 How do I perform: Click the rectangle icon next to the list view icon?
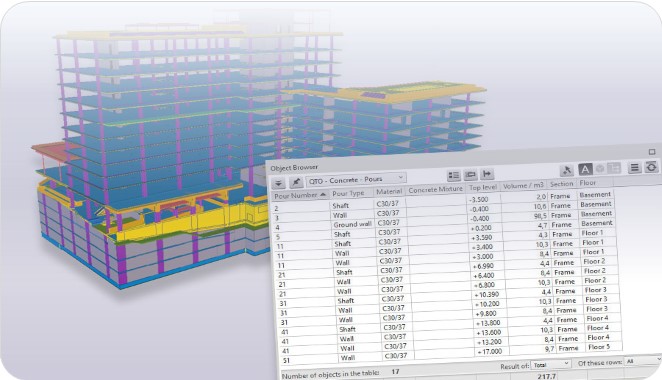pos(470,174)
